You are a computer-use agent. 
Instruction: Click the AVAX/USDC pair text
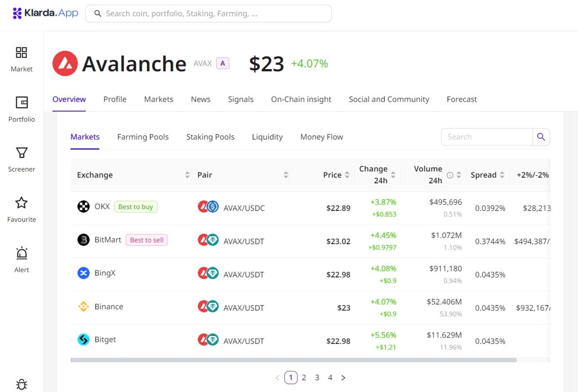pos(244,208)
